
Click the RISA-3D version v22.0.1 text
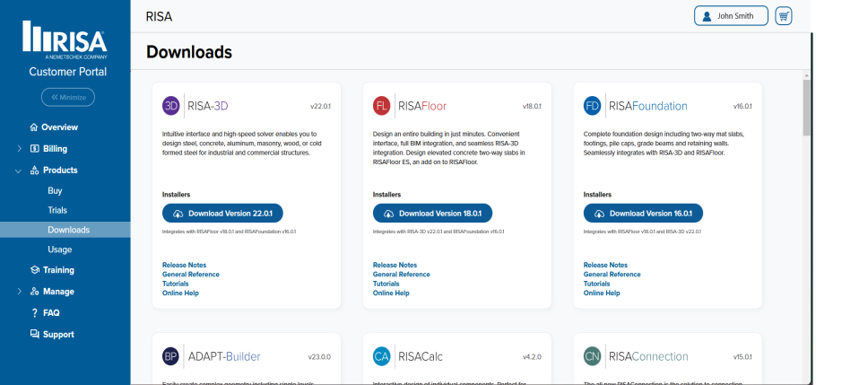(x=320, y=107)
